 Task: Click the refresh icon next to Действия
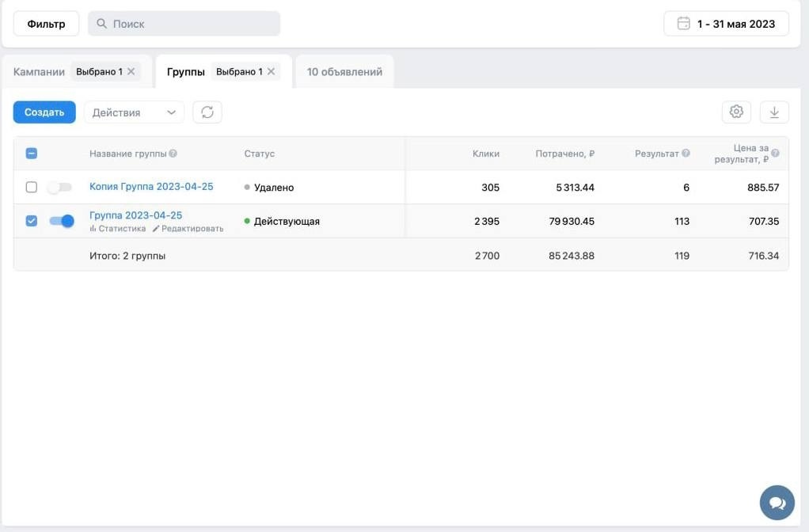click(207, 112)
